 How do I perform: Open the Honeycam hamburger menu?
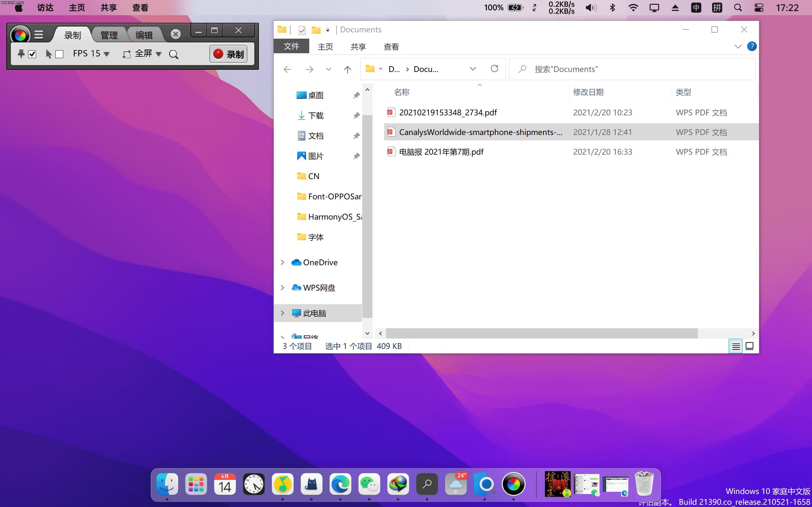pyautogui.click(x=39, y=34)
